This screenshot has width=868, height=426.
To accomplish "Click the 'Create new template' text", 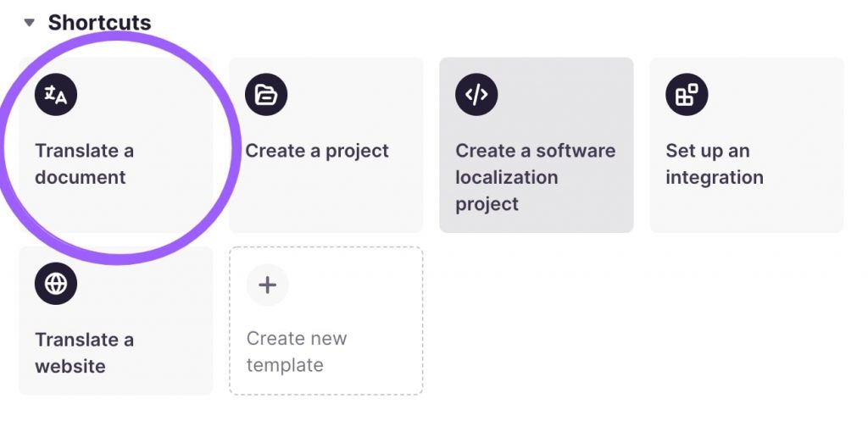I will [x=297, y=351].
